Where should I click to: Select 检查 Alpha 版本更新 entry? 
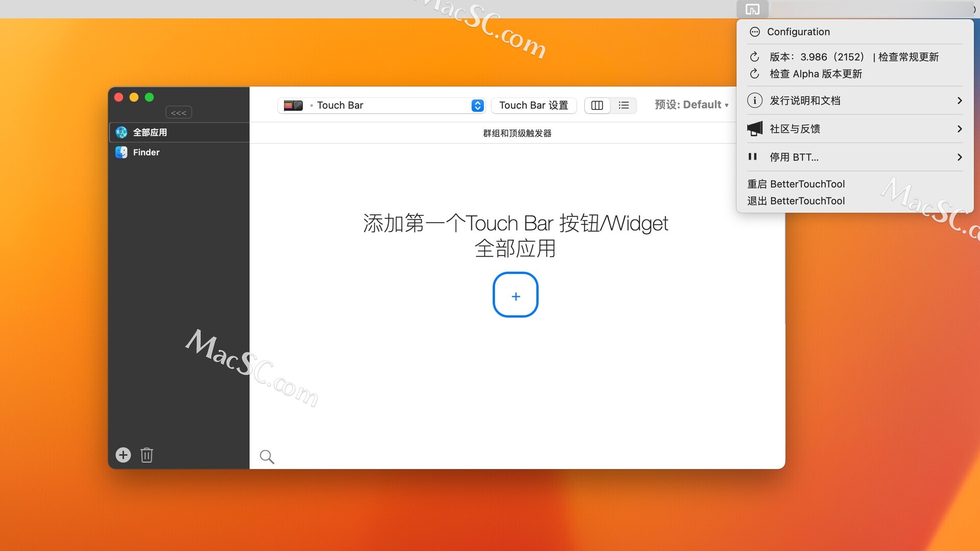[x=855, y=74]
